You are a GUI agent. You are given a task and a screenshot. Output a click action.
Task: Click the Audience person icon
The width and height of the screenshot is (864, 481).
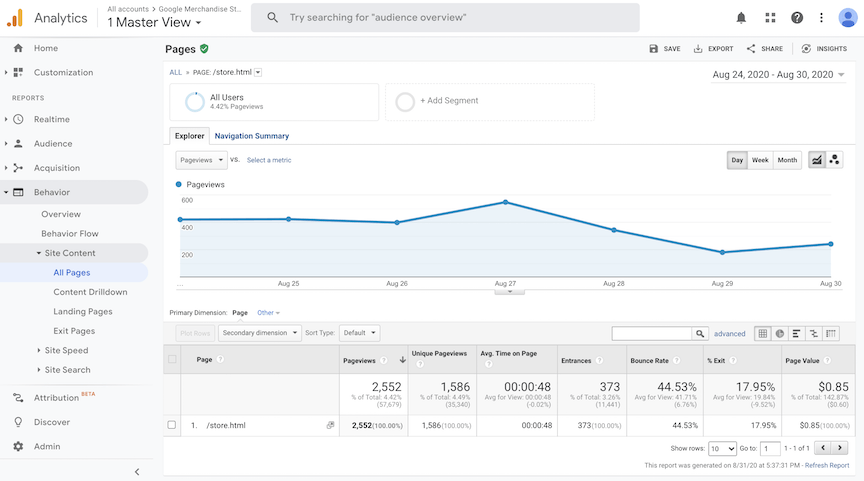pyautogui.click(x=18, y=143)
